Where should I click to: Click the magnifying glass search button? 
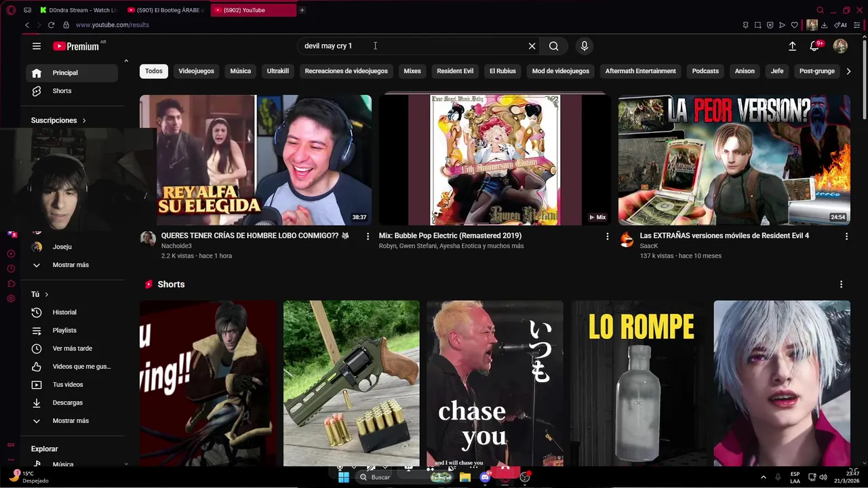pyautogui.click(x=554, y=46)
